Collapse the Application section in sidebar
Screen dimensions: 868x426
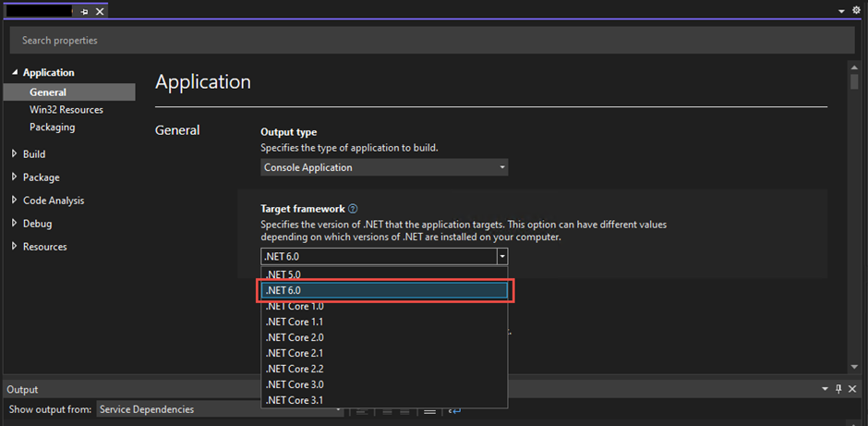[x=14, y=73]
